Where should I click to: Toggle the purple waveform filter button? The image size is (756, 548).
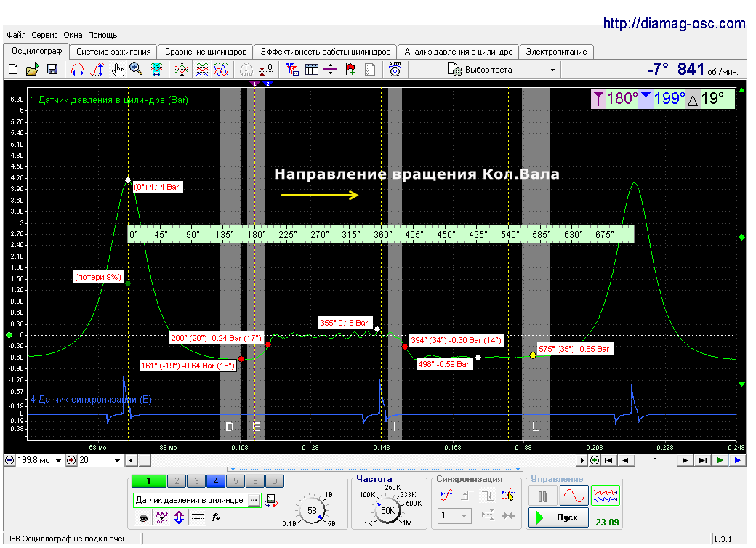pos(161,518)
